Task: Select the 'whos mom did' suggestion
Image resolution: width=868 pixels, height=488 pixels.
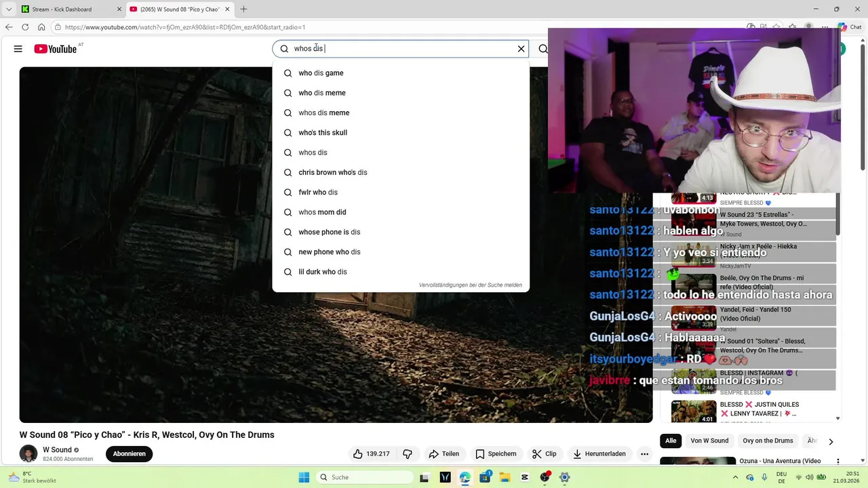Action: click(x=400, y=212)
